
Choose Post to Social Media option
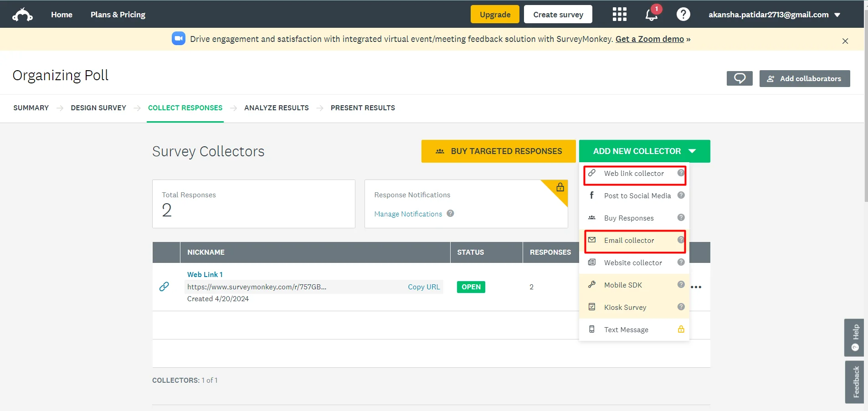[x=634, y=196]
